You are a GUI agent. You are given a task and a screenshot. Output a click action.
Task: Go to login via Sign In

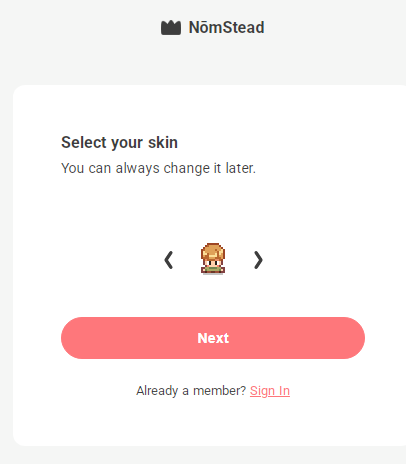[x=270, y=391]
